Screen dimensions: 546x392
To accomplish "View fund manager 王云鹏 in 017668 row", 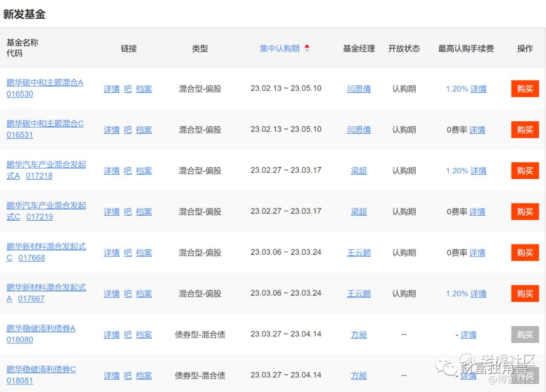I will pos(358,253).
